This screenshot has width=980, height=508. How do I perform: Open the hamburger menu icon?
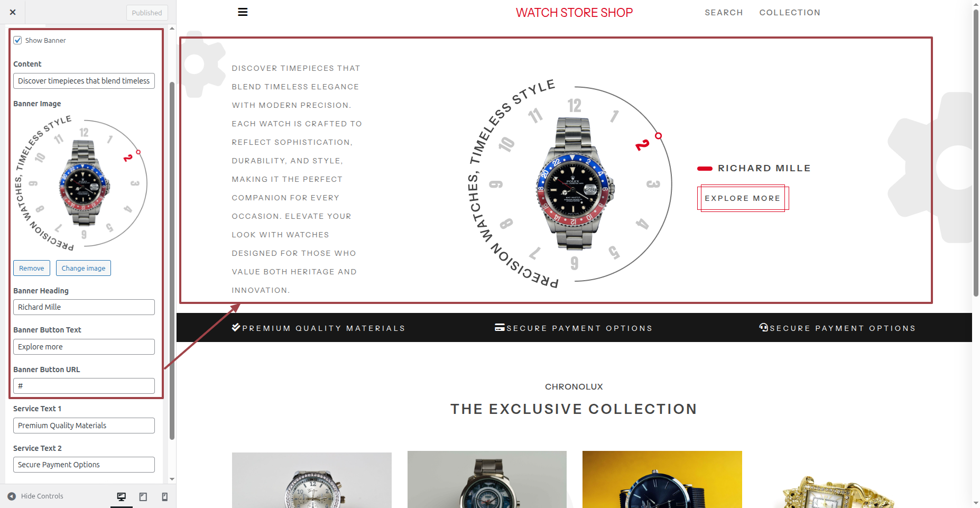(x=243, y=12)
